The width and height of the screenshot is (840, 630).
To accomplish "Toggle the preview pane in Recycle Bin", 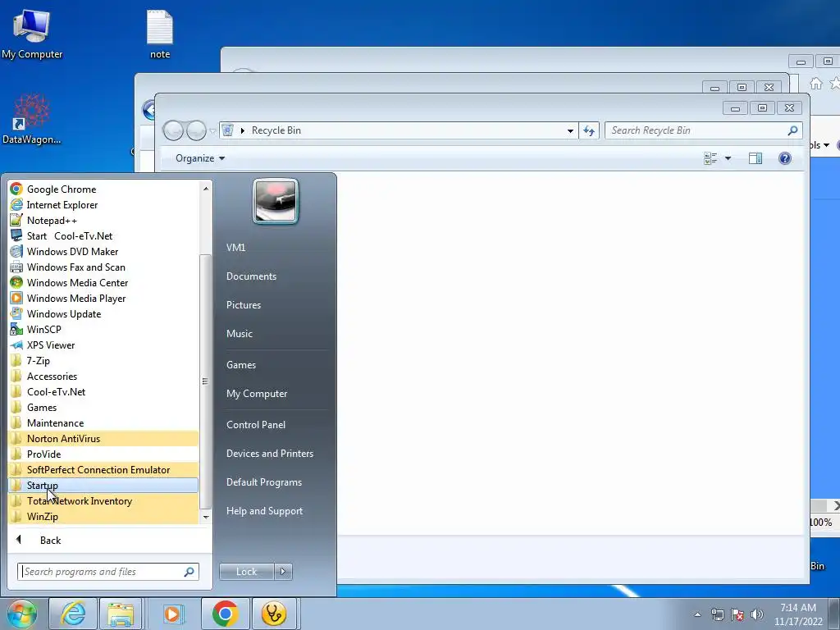I will tap(756, 158).
